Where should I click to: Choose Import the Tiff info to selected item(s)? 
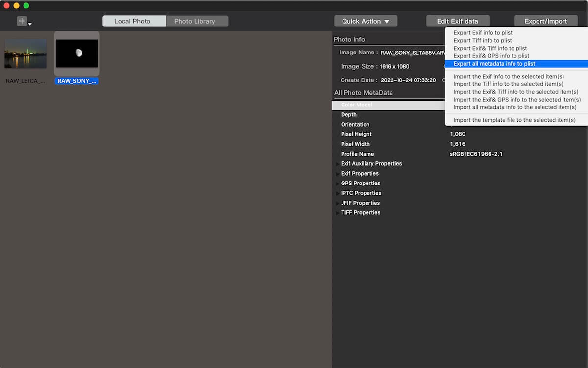[x=508, y=84]
